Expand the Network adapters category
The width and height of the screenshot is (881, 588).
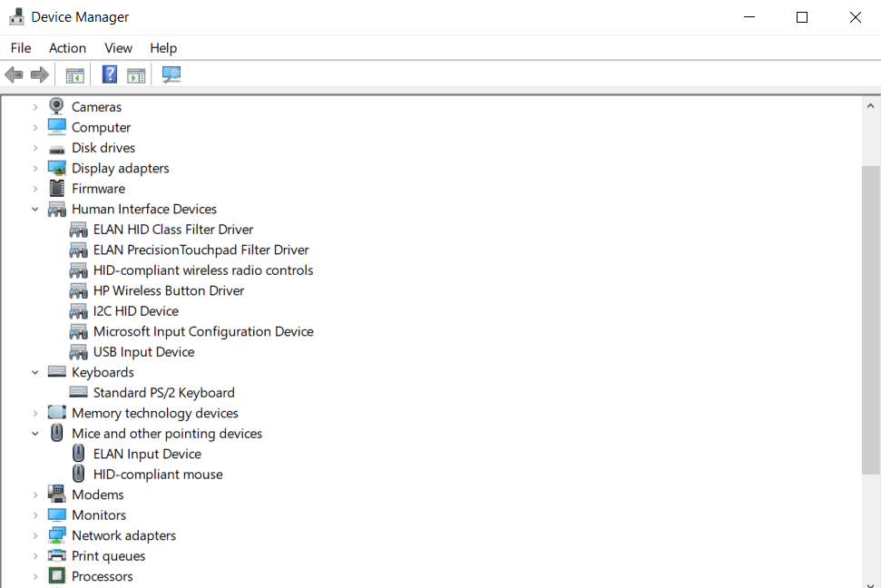point(34,535)
